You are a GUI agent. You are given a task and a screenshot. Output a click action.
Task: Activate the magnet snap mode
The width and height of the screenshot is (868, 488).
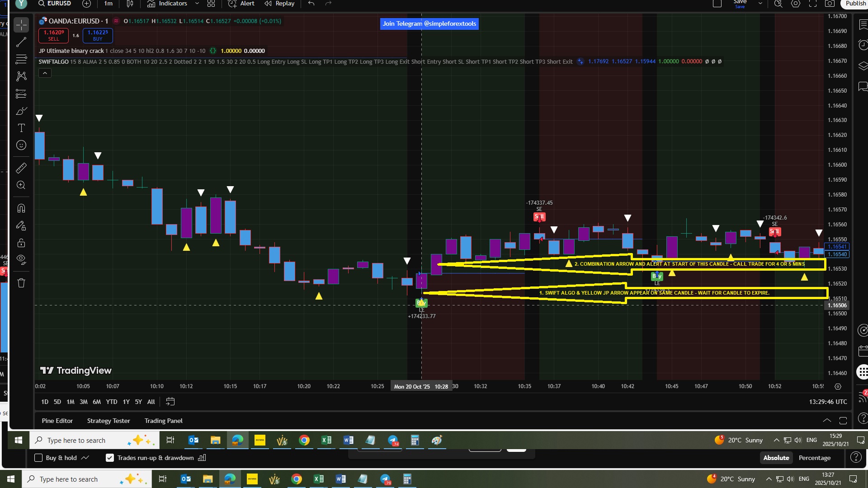[21, 208]
